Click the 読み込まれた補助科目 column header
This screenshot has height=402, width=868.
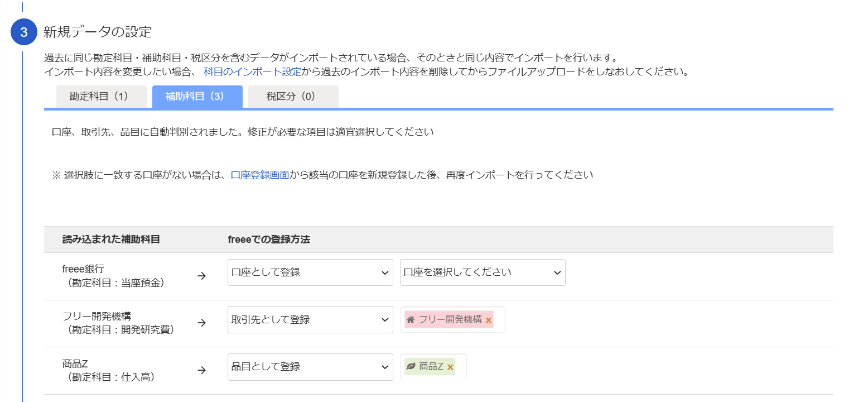pos(112,240)
